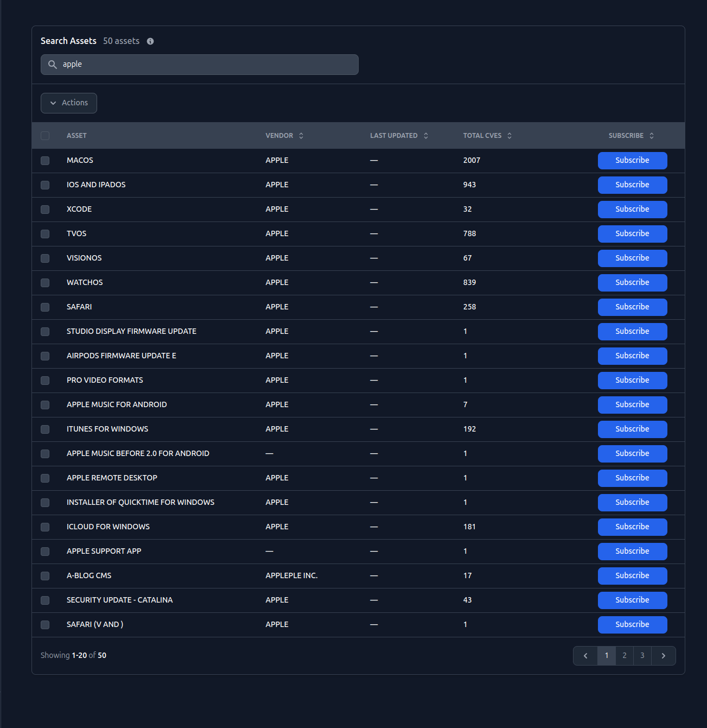
Task: Check the SAFARI row checkbox
Action: pos(45,307)
